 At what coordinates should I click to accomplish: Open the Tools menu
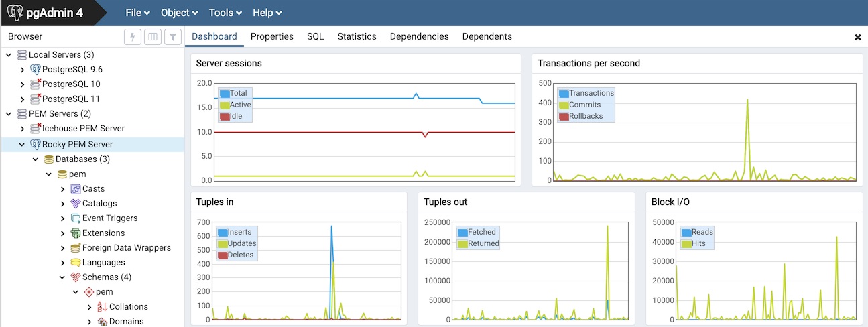[x=226, y=13]
